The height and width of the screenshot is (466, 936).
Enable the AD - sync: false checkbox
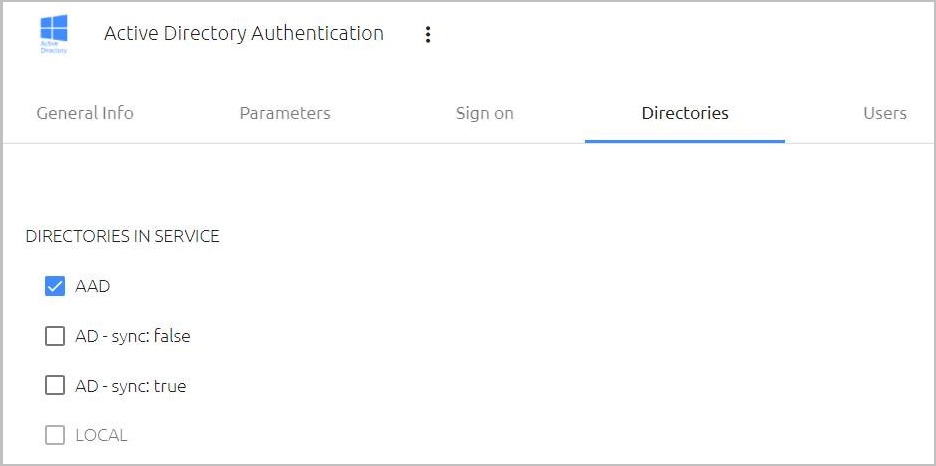[55, 336]
